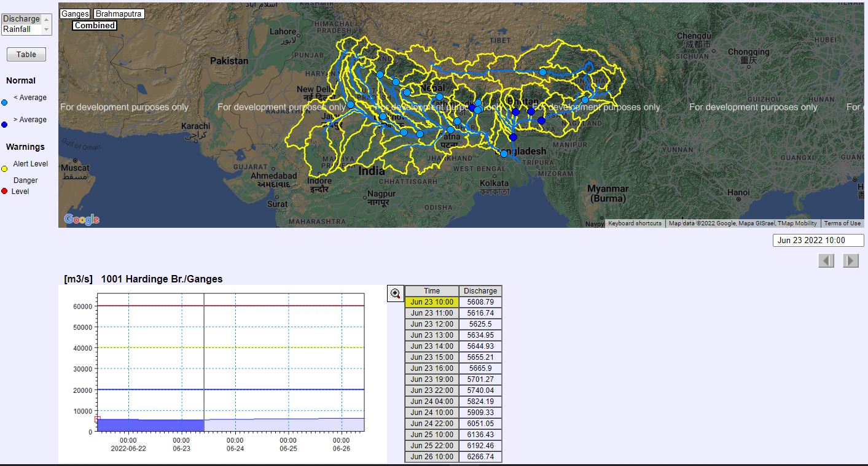Select the Jun 23 12:00 time cell

point(432,324)
